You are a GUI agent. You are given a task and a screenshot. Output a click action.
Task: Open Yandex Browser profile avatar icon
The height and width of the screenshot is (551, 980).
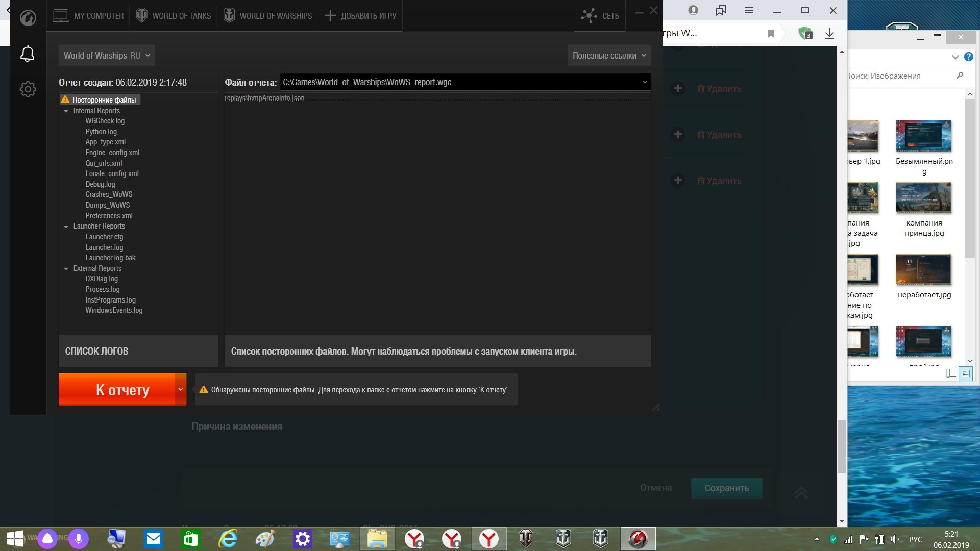pos(693,10)
